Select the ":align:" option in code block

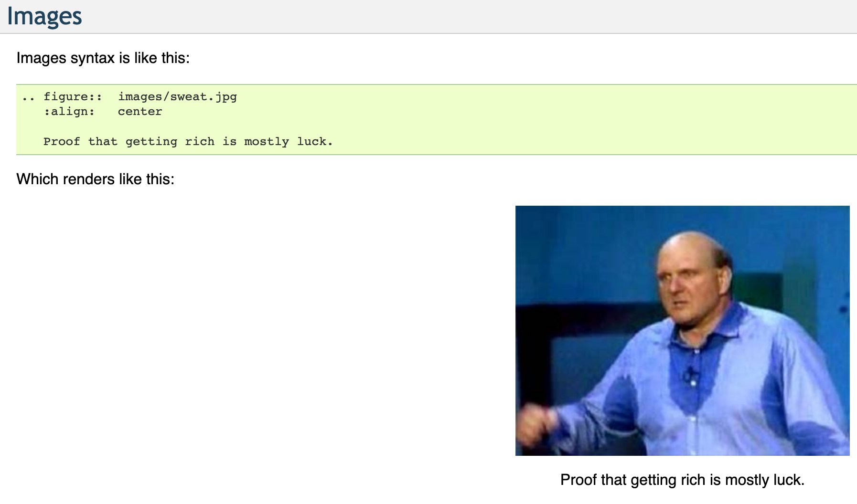pos(69,112)
